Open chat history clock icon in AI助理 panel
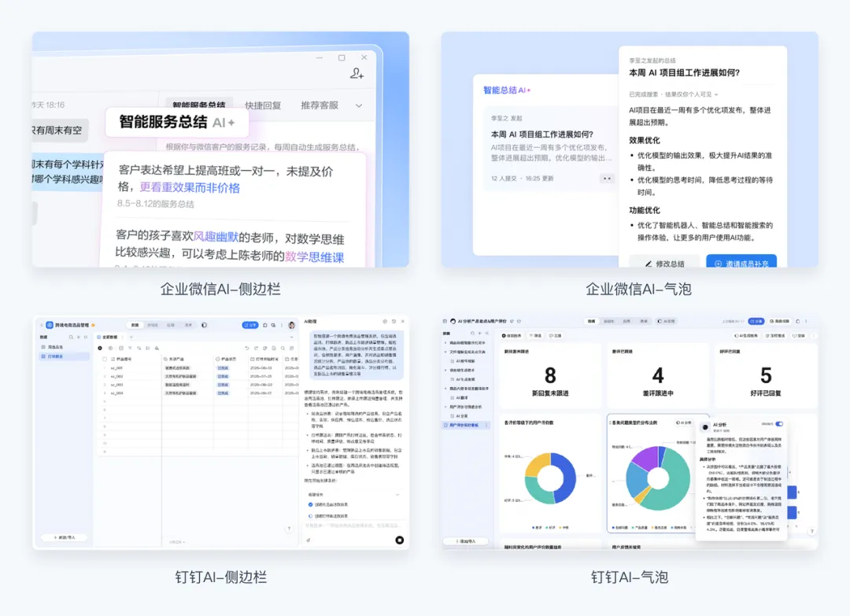The width and height of the screenshot is (850, 616). click(x=394, y=321)
